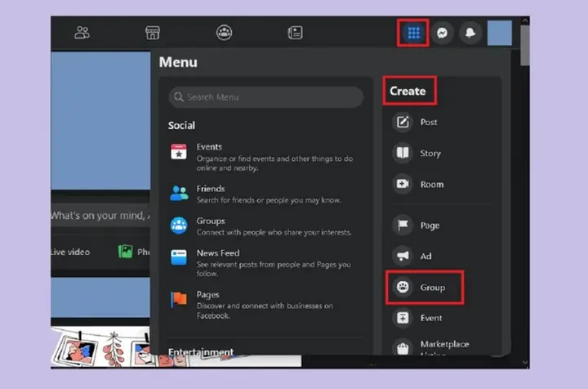The width and height of the screenshot is (588, 389).
Task: Click the Marketplace Listing bag icon
Action: (x=403, y=347)
